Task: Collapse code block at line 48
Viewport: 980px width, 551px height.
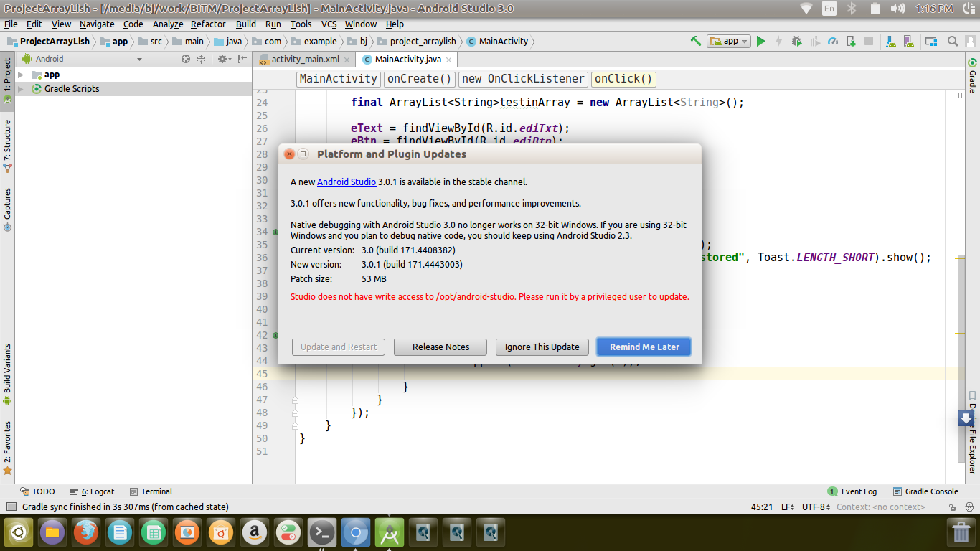Action: tap(295, 413)
